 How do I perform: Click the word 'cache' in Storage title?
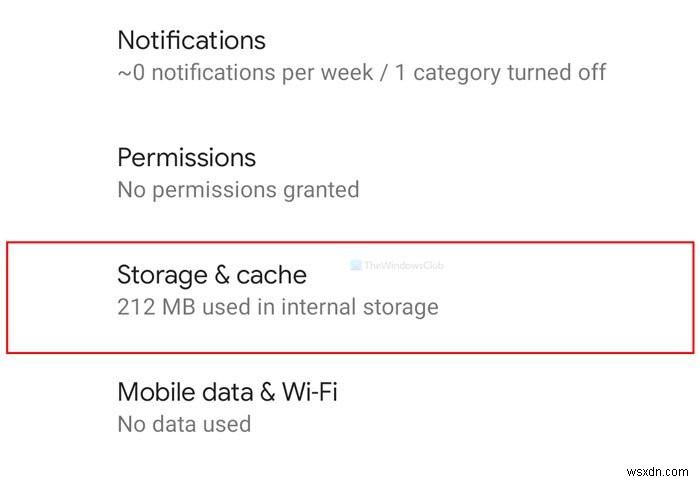click(x=272, y=275)
